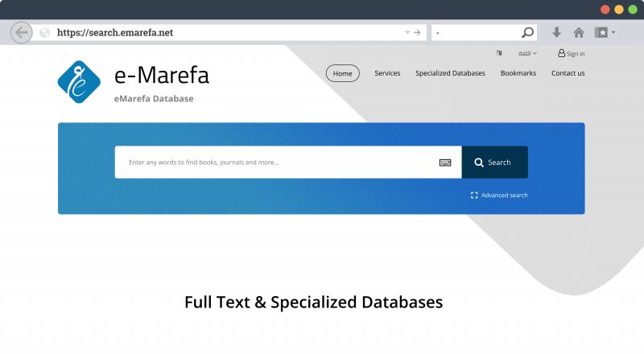
Task: Open the Services menu item
Action: click(x=387, y=73)
